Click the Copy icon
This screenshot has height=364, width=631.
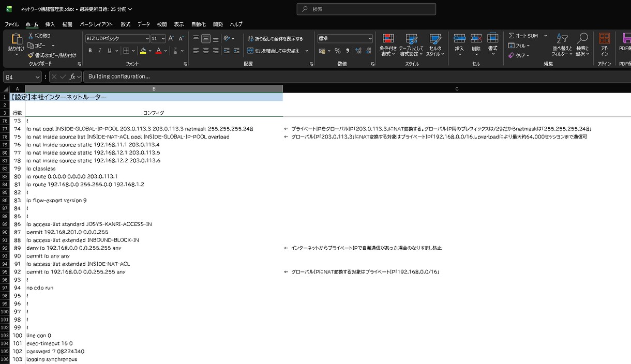pos(31,45)
